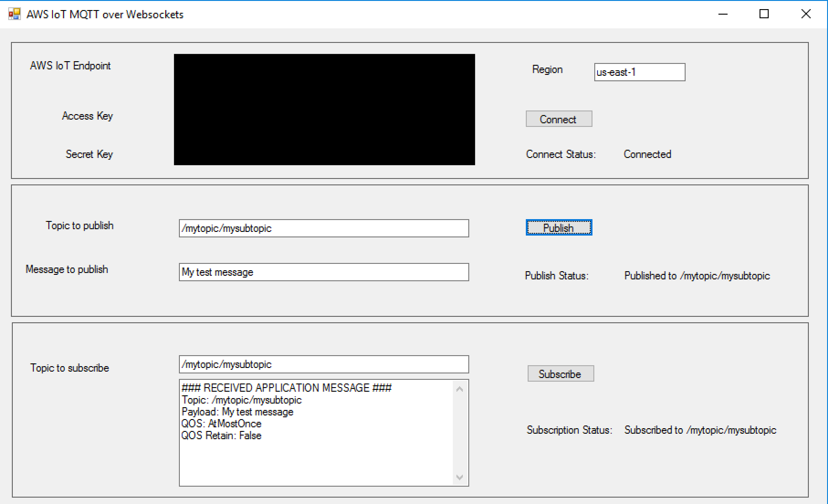Image resolution: width=828 pixels, height=504 pixels.
Task: Click the 'Publish Status:' label
Action: [x=557, y=276]
